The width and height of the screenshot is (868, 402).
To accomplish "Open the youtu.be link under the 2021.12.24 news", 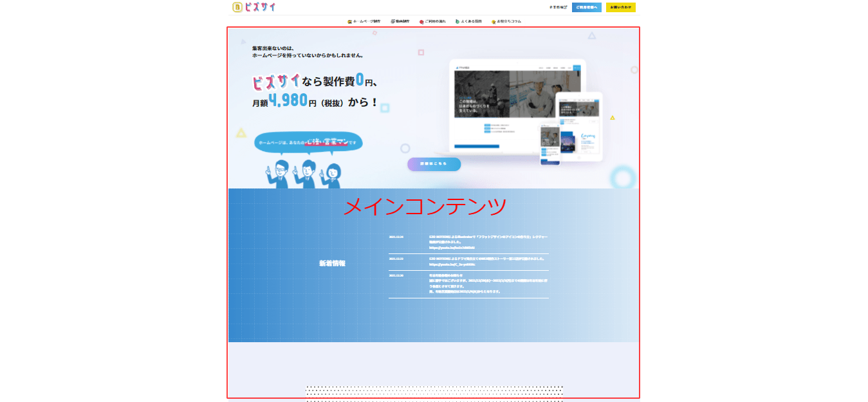I will 452,248.
